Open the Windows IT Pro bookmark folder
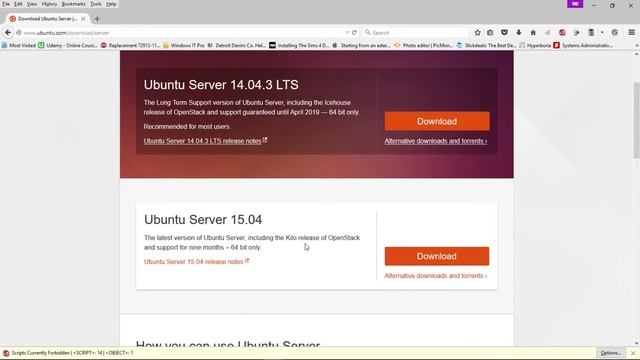Screen dimensions: 640x360 pyautogui.click(x=184, y=45)
